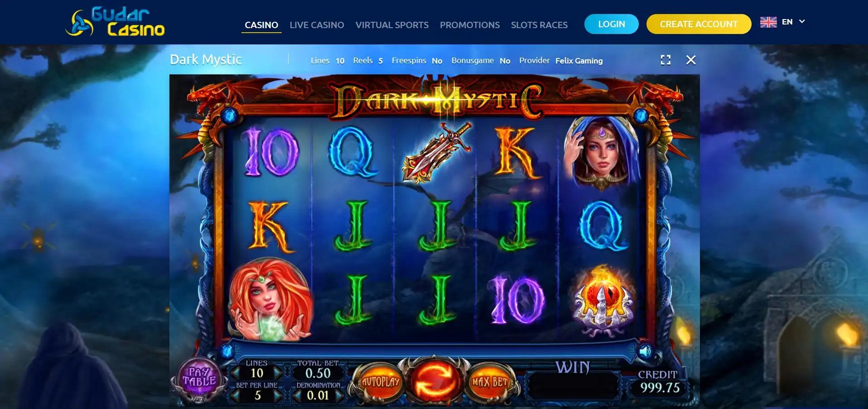Close the Dark Mystic game panel
The width and height of the screenshot is (868, 409).
[x=691, y=60]
